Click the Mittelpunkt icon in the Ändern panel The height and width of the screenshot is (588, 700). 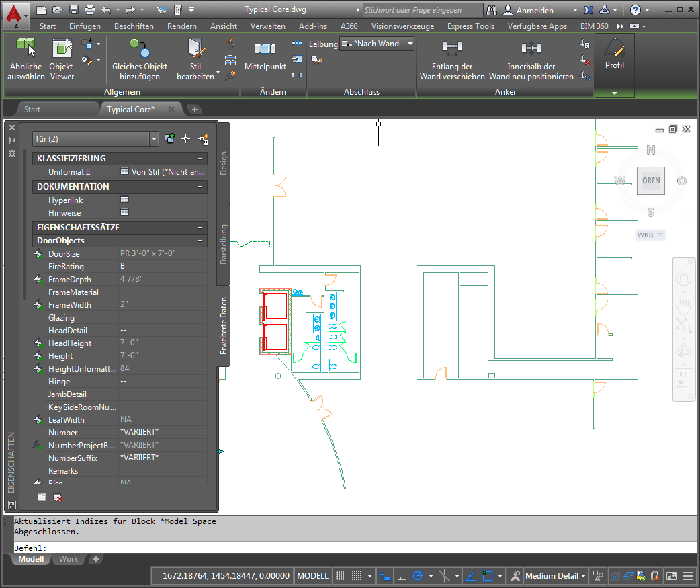click(x=265, y=49)
